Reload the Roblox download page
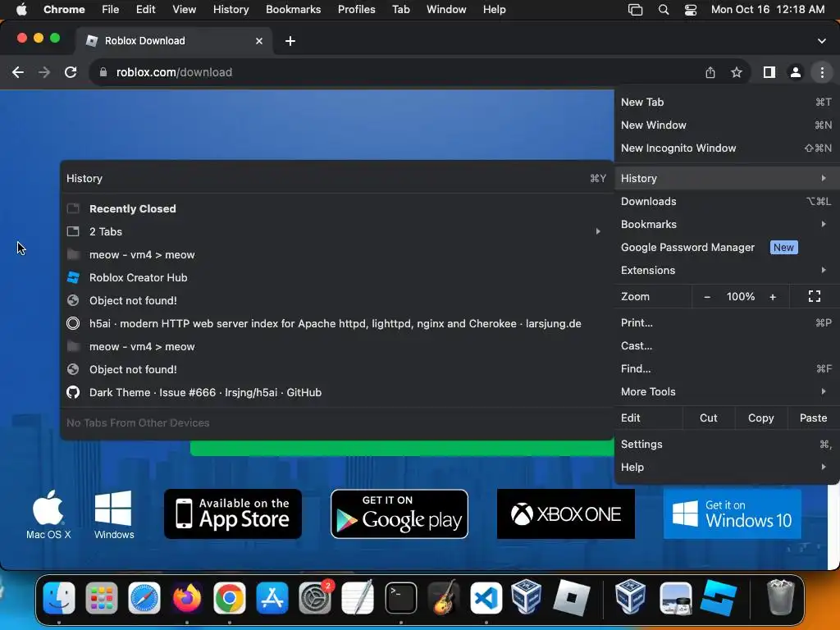This screenshot has width=840, height=630. point(71,72)
